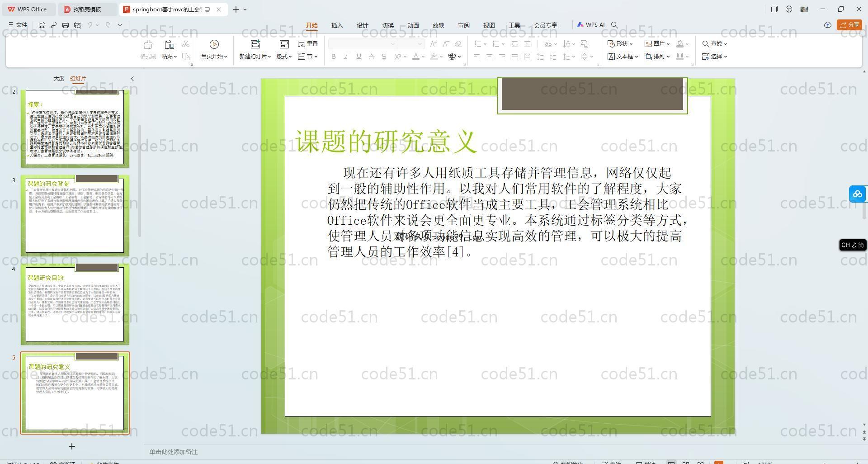
Task: Toggle text shadow (S) formatting
Action: (x=384, y=57)
